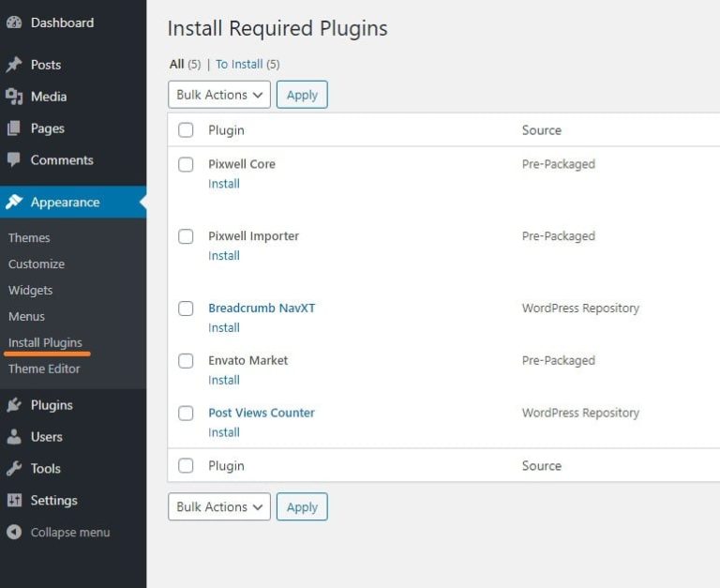Click the Media library icon
This screenshot has width=720, height=588.
[14, 97]
